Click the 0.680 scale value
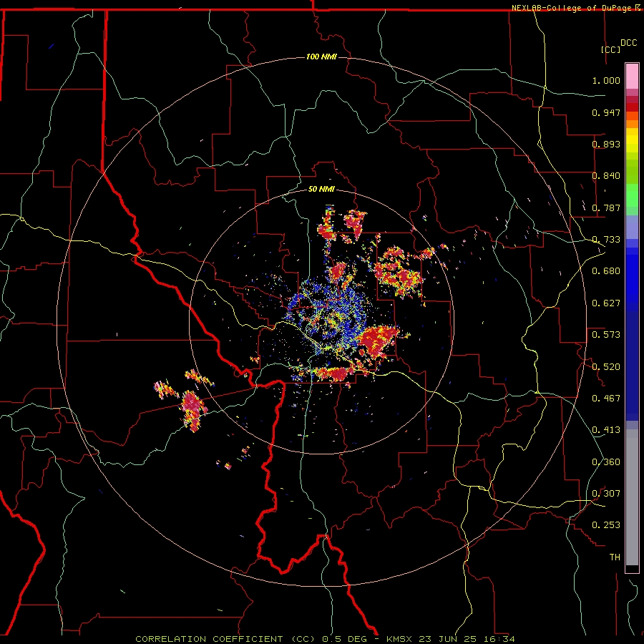 click(x=606, y=271)
